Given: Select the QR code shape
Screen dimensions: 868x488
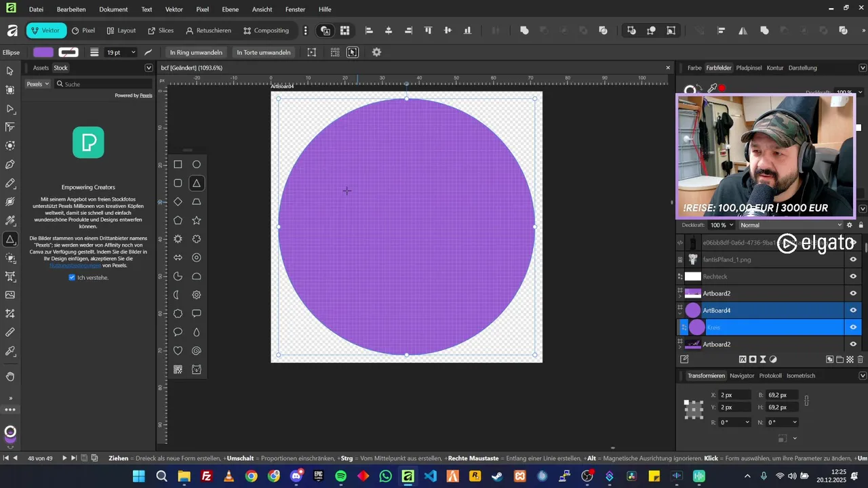Looking at the screenshot, I should point(178,369).
